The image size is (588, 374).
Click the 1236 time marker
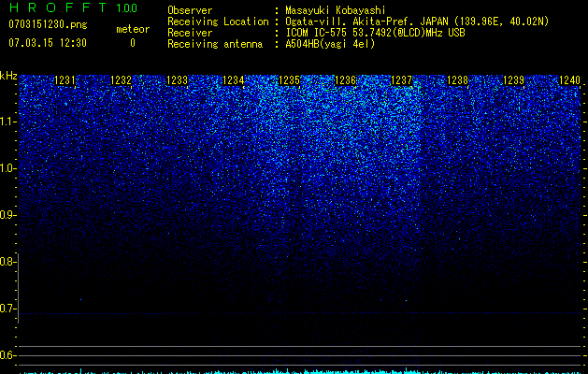[345, 80]
